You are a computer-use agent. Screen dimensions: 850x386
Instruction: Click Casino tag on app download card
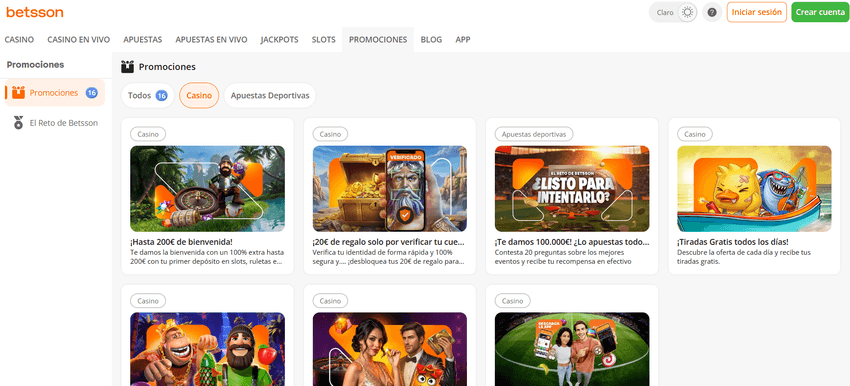513,301
